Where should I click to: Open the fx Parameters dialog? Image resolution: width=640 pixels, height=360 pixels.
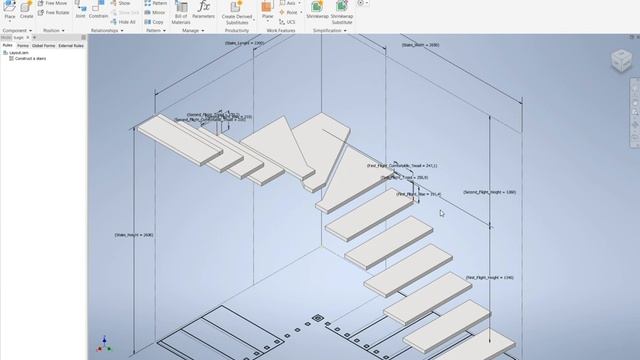[x=203, y=10]
